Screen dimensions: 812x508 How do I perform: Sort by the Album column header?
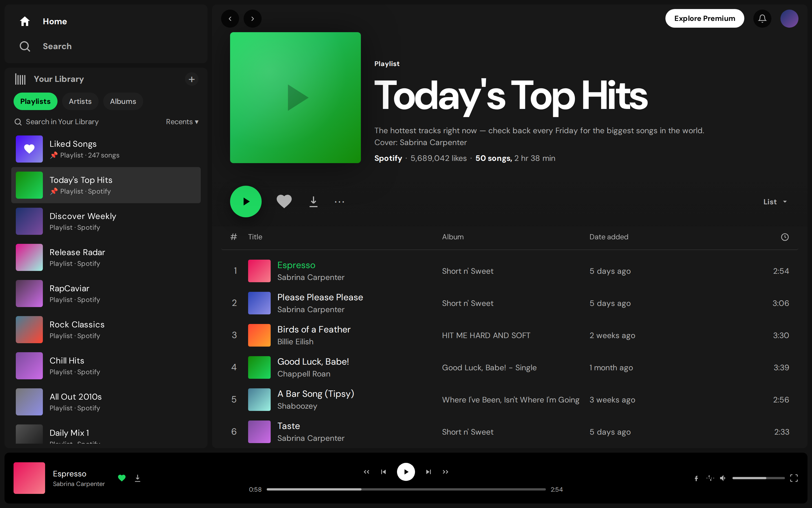point(453,237)
